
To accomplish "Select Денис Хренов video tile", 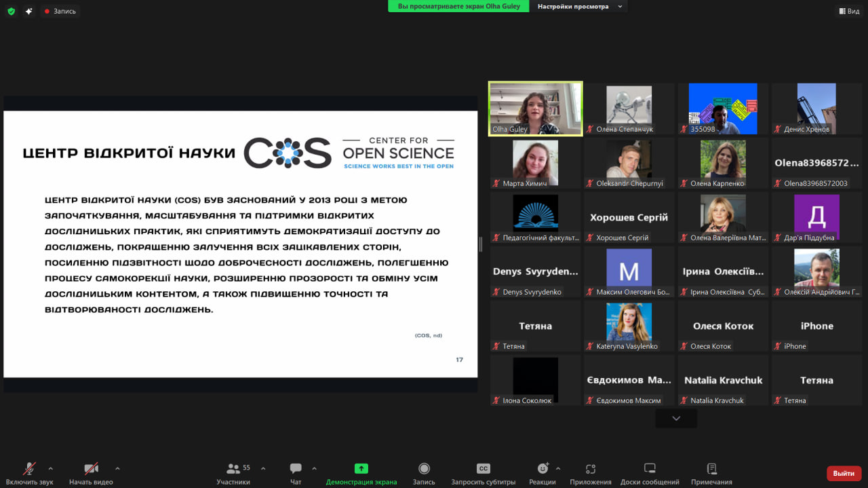I will (x=816, y=109).
